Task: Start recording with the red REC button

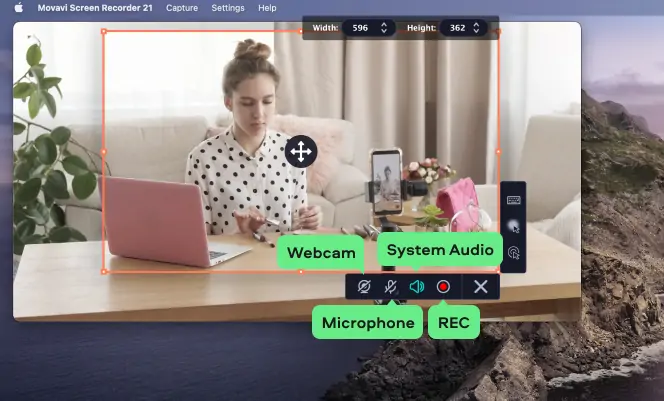Action: point(443,287)
